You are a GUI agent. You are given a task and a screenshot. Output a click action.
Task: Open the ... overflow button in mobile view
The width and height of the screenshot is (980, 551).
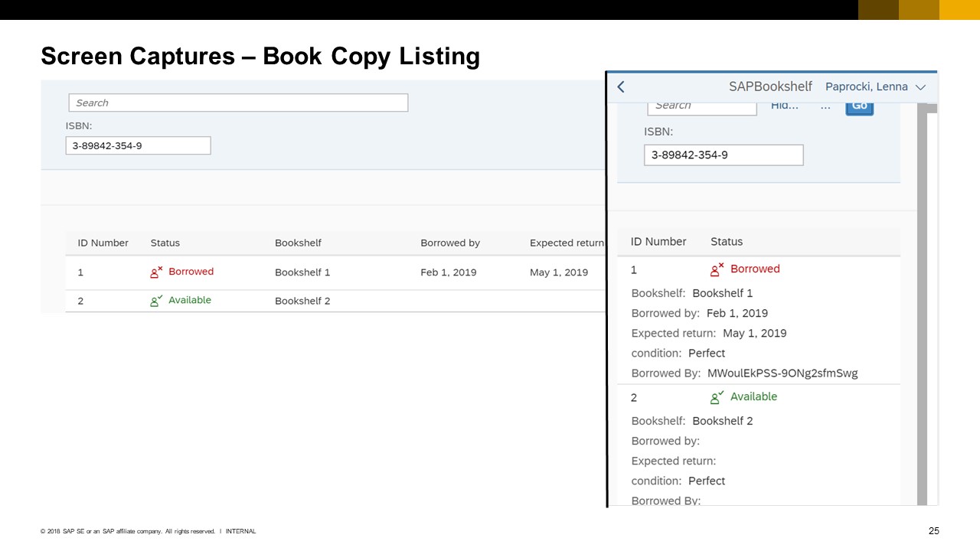coord(825,106)
